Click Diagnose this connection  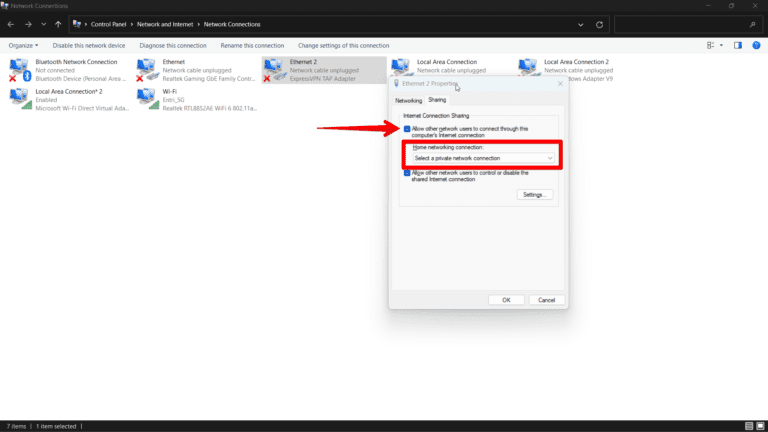(x=173, y=46)
